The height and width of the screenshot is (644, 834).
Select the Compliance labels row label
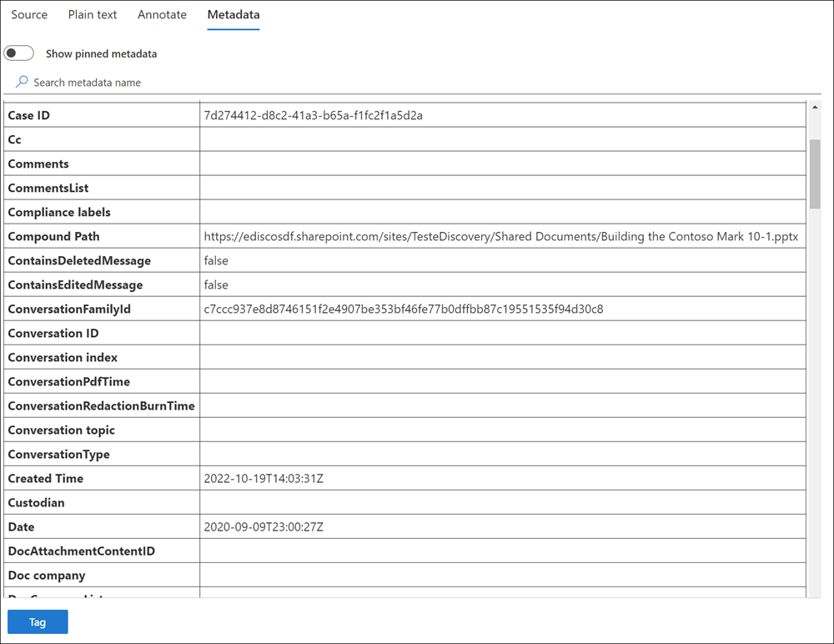[59, 213]
